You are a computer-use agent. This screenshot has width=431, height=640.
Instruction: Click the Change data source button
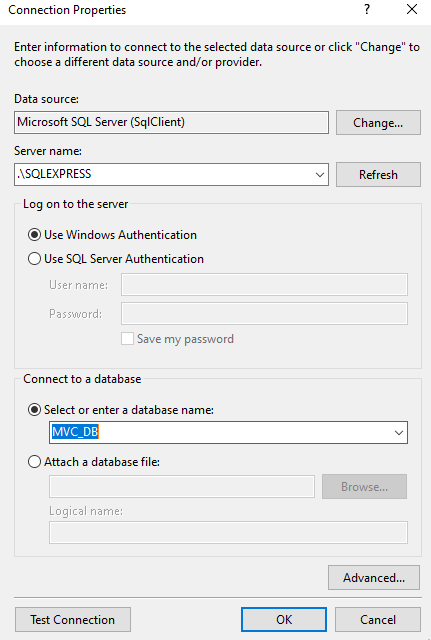pyautogui.click(x=378, y=122)
